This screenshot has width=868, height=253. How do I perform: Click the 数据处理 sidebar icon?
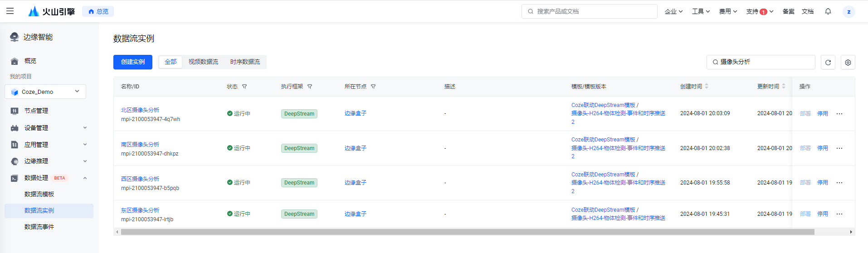point(15,178)
